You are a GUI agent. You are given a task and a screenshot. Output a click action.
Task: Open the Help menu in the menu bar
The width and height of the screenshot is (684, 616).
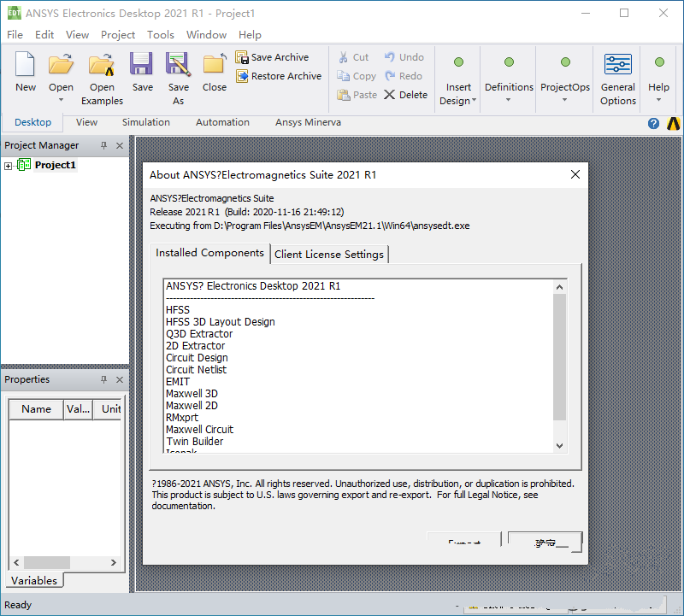(250, 35)
